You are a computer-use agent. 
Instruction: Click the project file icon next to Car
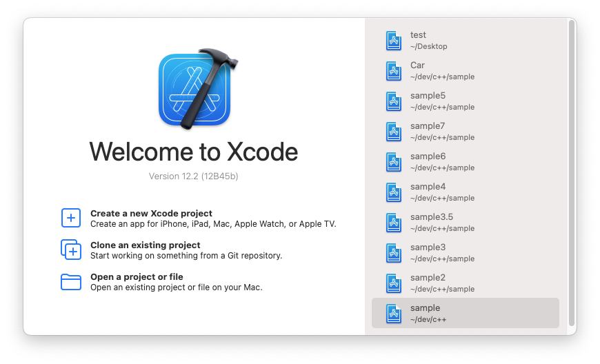(394, 71)
